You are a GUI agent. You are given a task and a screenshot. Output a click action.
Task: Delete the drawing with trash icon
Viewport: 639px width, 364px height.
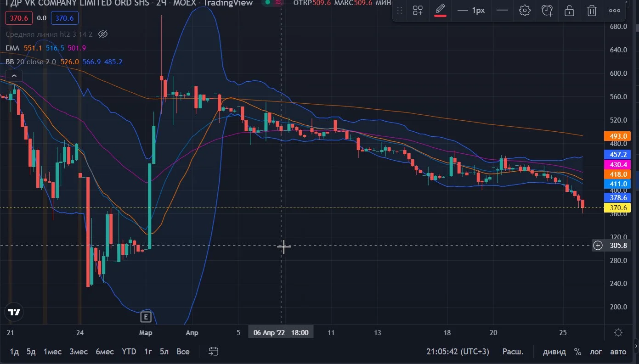coord(592,10)
